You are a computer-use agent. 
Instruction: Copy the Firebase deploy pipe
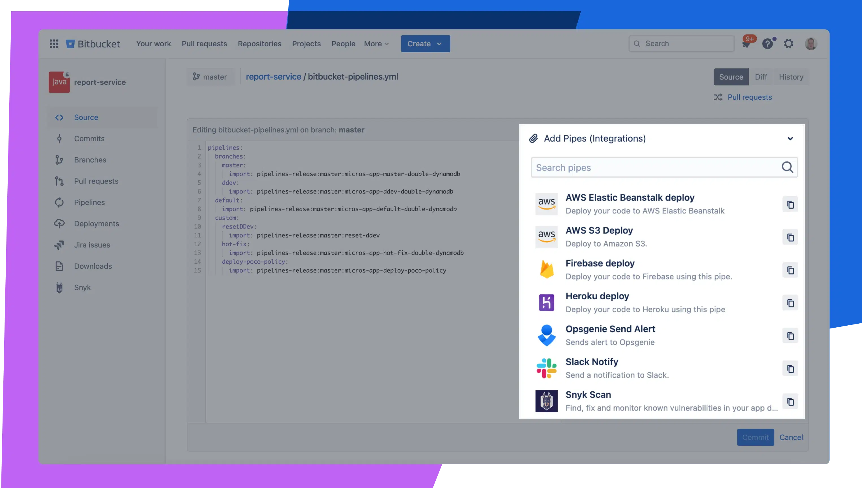click(x=791, y=270)
